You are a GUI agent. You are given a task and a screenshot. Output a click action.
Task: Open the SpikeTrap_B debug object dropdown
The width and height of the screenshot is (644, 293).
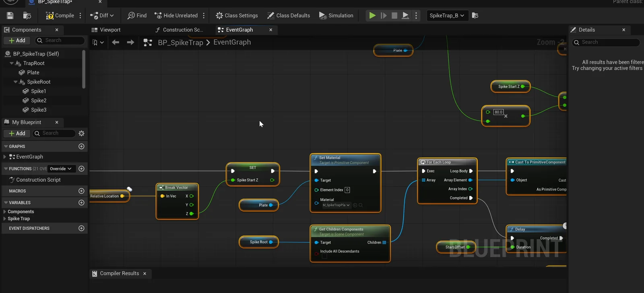(x=447, y=16)
